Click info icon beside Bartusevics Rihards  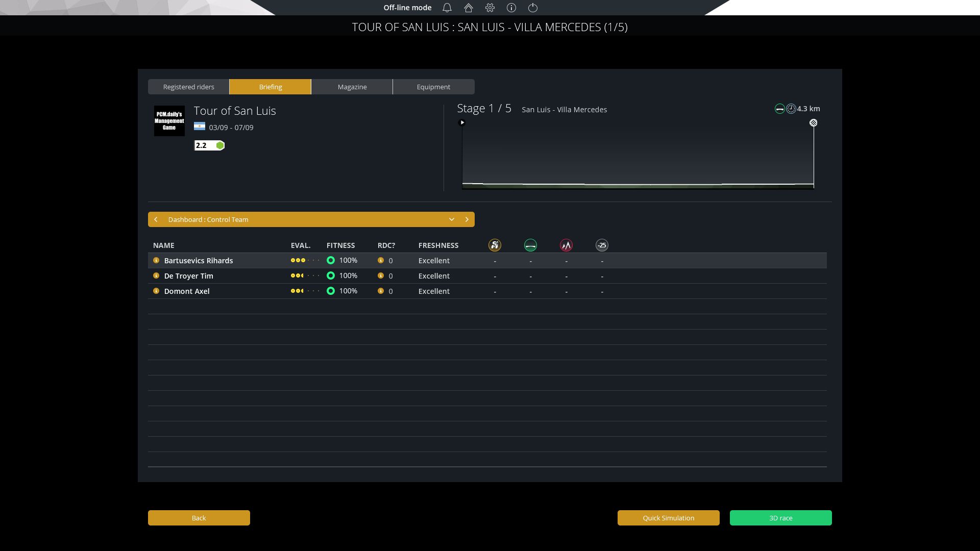tap(156, 260)
